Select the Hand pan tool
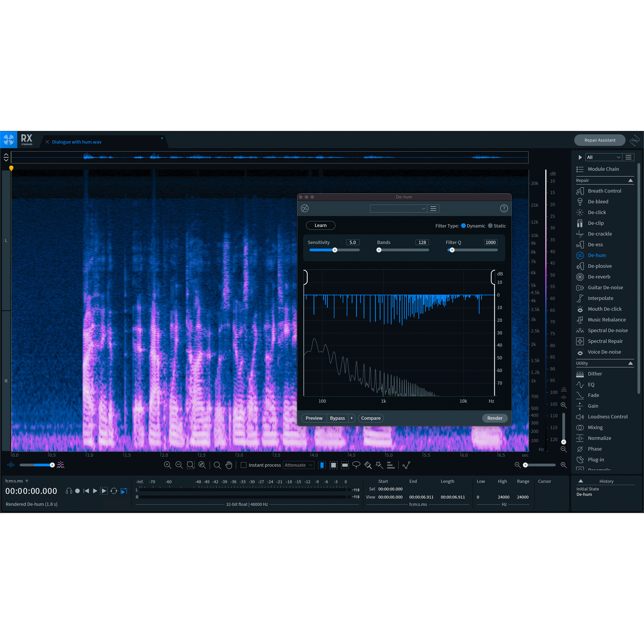Screen dimensions: 644x644 click(x=229, y=465)
